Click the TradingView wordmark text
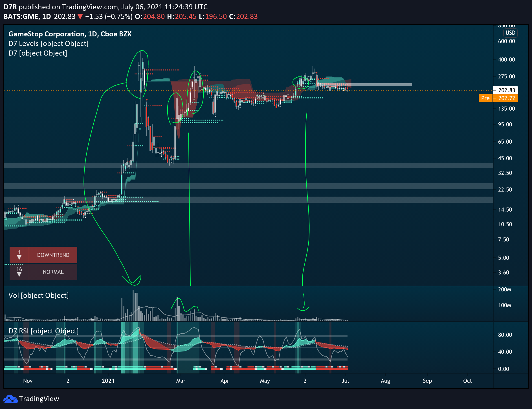 click(39, 399)
